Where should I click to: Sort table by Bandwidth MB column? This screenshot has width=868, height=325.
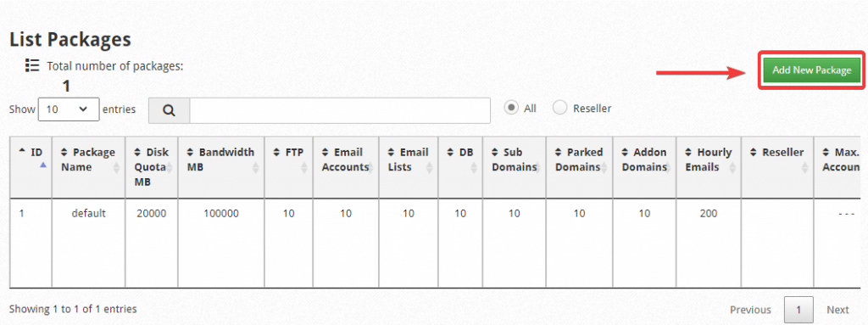[x=221, y=160]
